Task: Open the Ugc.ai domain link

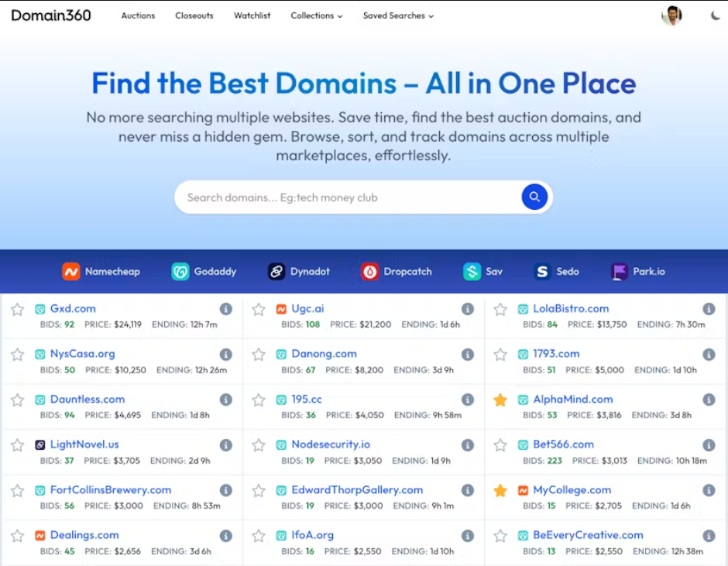Action: pyautogui.click(x=307, y=308)
